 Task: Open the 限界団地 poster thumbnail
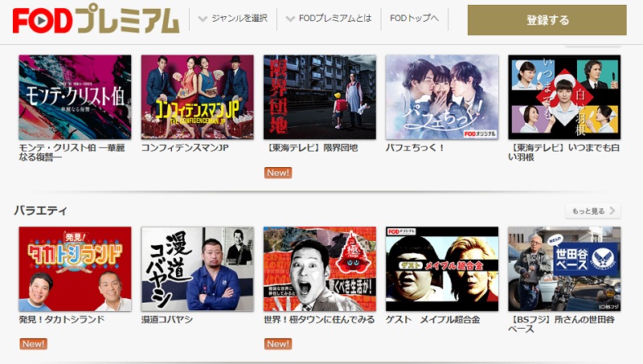pos(319,97)
